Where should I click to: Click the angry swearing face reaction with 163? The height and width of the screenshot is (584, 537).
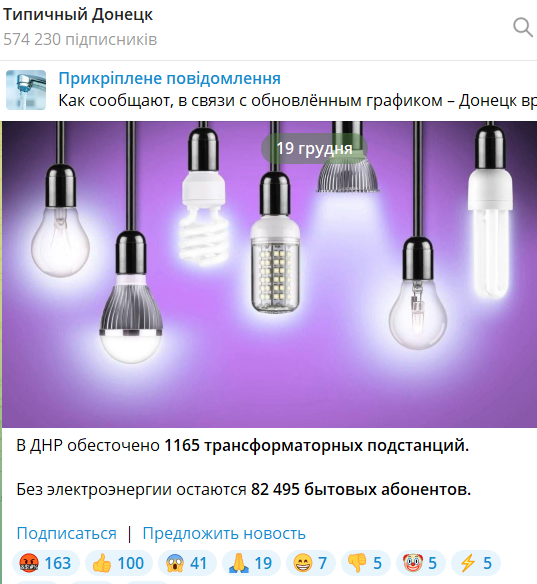46,563
